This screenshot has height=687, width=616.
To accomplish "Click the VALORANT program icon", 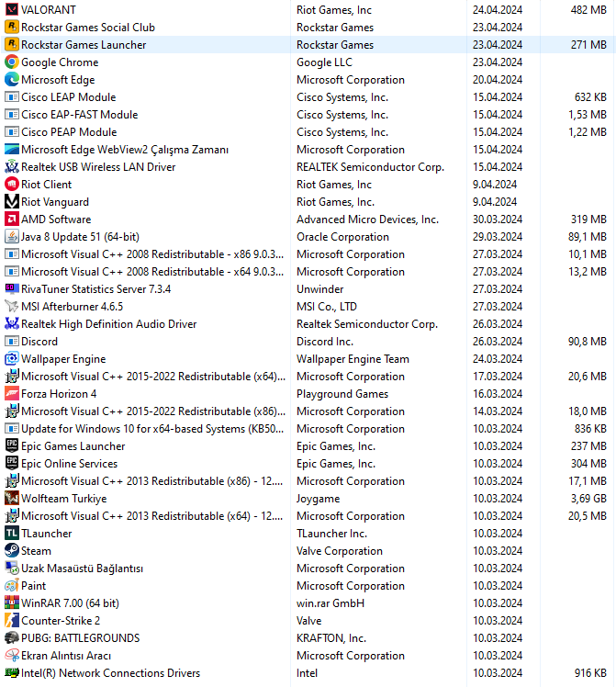I will [x=11, y=9].
